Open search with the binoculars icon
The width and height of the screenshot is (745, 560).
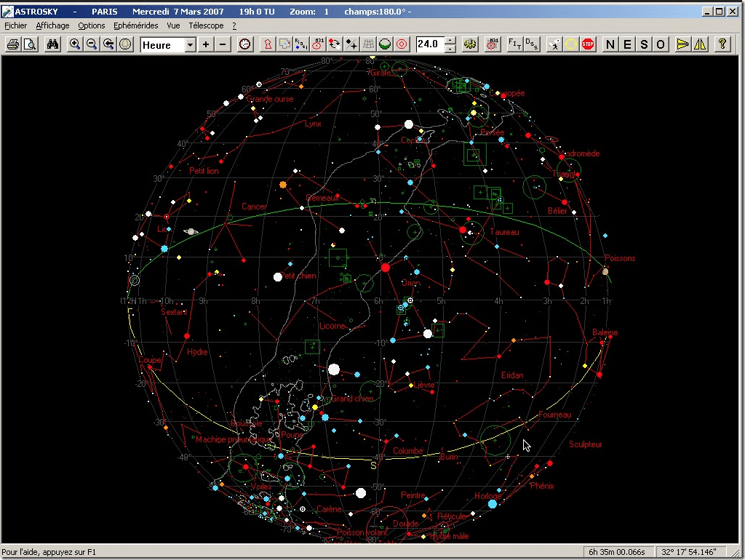[52, 44]
